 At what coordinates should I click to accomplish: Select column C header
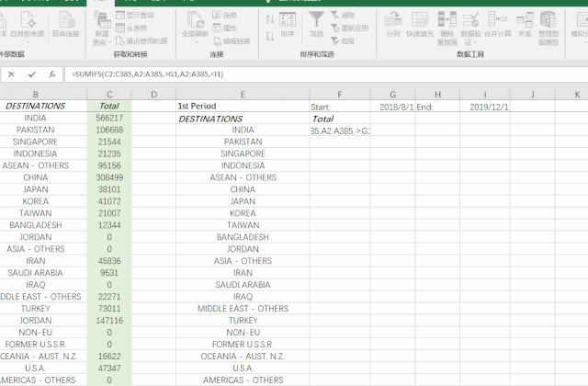[109, 95]
